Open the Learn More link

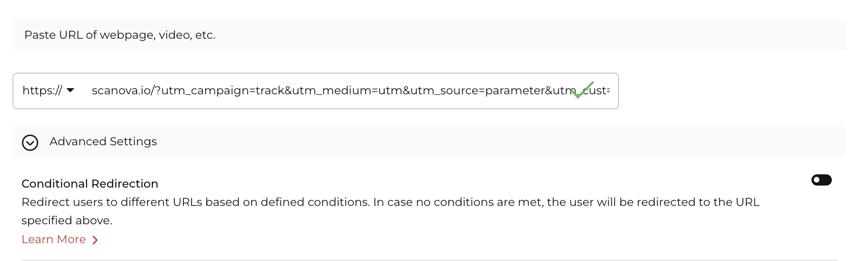coord(53,240)
